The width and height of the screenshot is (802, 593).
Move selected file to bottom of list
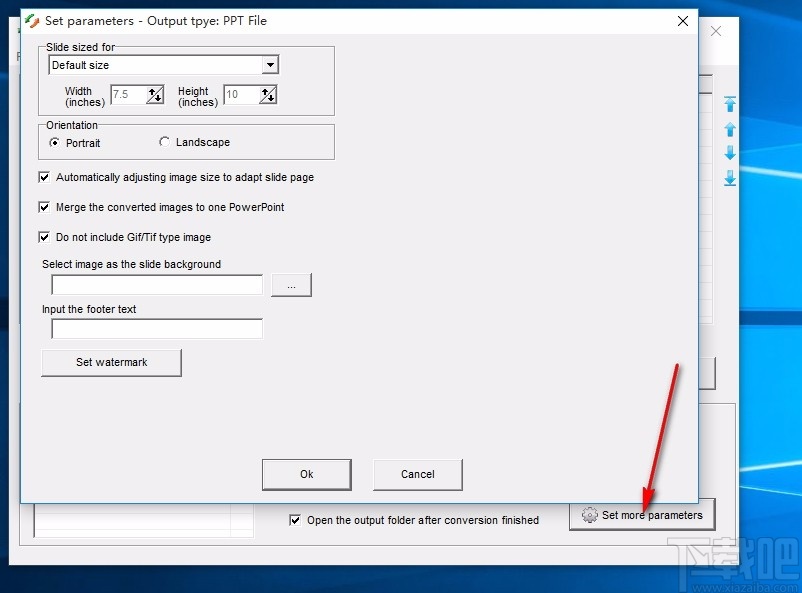[x=730, y=178]
